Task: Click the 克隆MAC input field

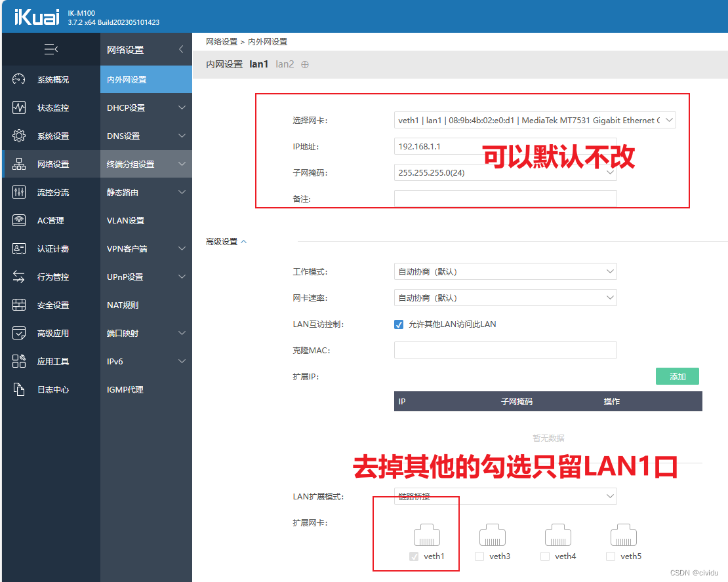Action: [x=505, y=350]
